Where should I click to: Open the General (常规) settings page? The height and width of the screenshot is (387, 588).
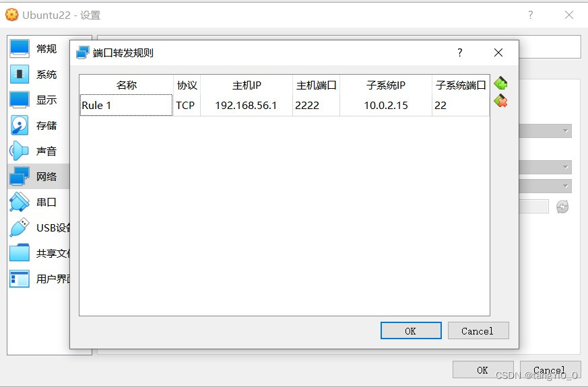[x=38, y=48]
